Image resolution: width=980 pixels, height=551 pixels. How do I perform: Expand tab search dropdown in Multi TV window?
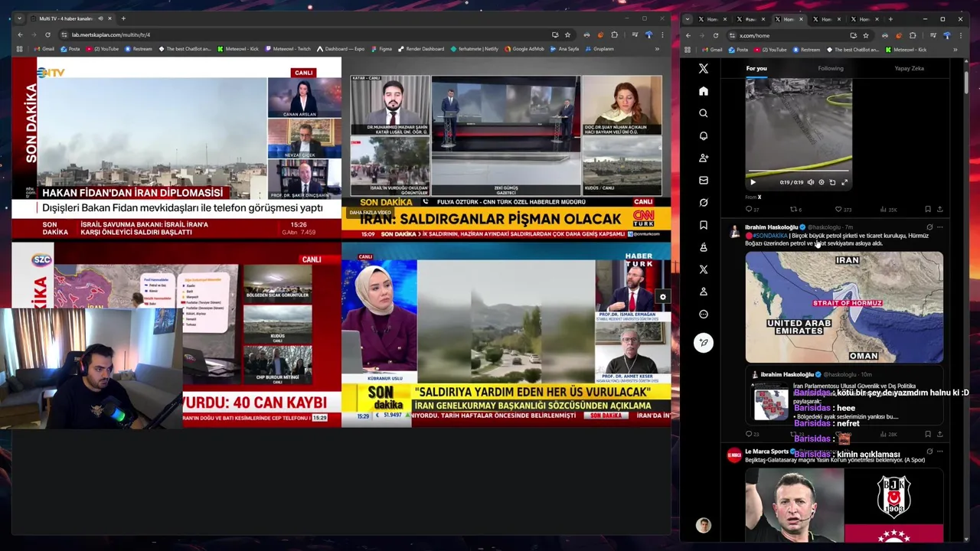click(20, 18)
